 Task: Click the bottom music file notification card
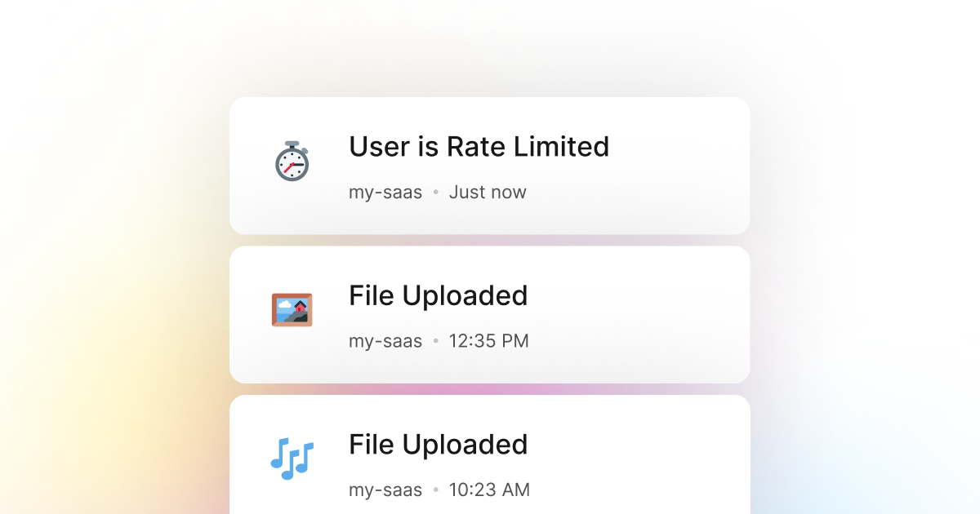490,457
